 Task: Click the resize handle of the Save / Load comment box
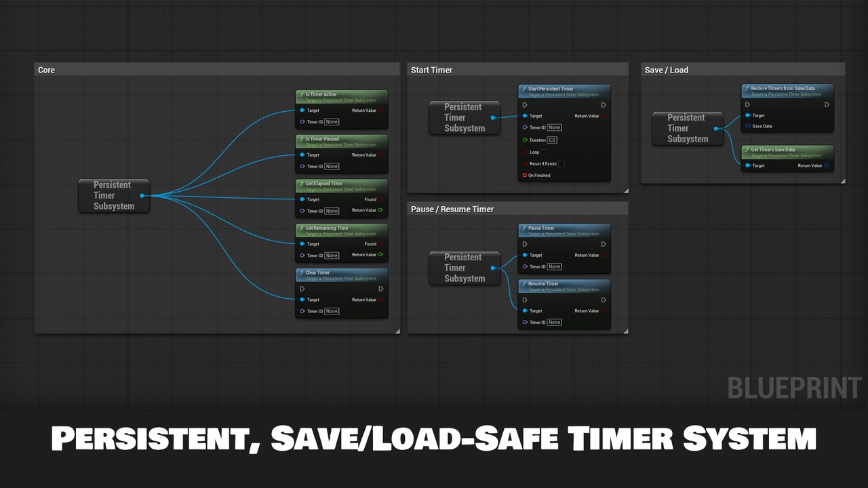(x=842, y=181)
